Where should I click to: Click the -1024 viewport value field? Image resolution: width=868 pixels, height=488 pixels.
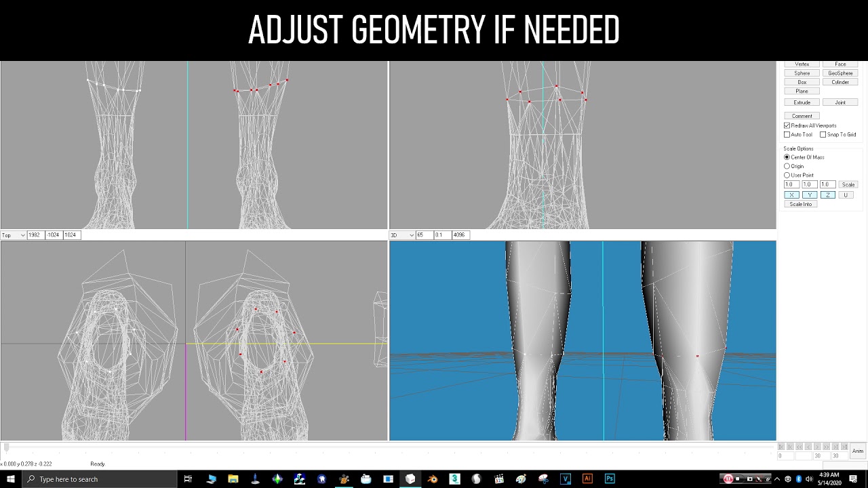pos(54,235)
